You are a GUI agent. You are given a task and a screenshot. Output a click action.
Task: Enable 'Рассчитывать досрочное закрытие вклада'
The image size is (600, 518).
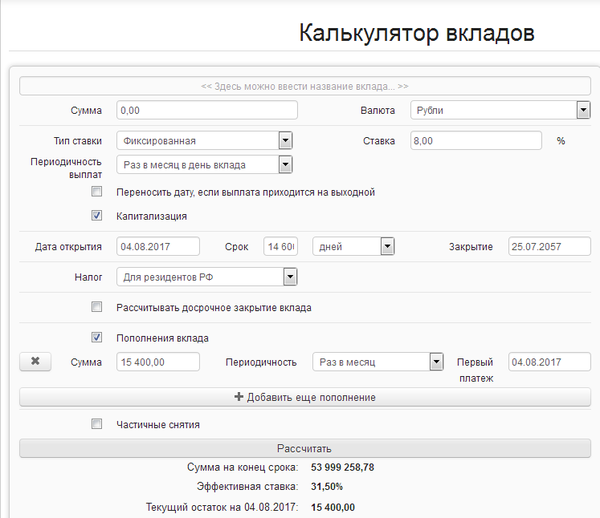(x=97, y=307)
